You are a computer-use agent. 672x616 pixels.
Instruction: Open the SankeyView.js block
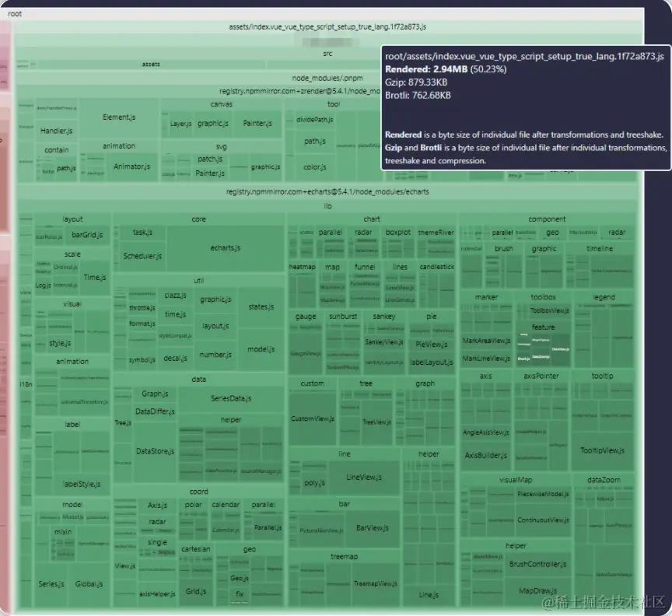click(x=384, y=342)
